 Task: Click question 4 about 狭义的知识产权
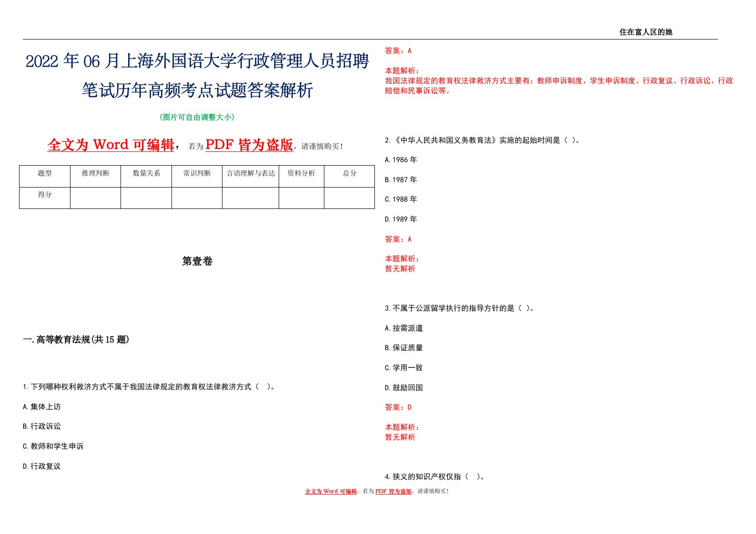[435, 476]
